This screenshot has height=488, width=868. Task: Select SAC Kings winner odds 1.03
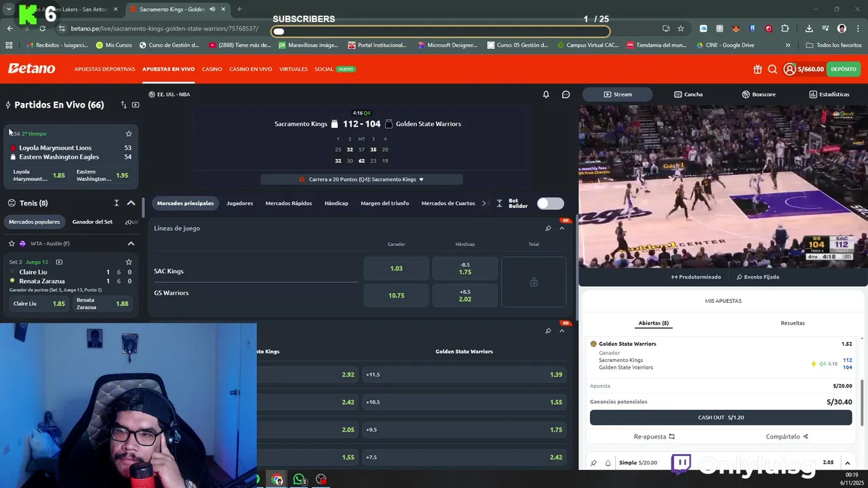396,268
